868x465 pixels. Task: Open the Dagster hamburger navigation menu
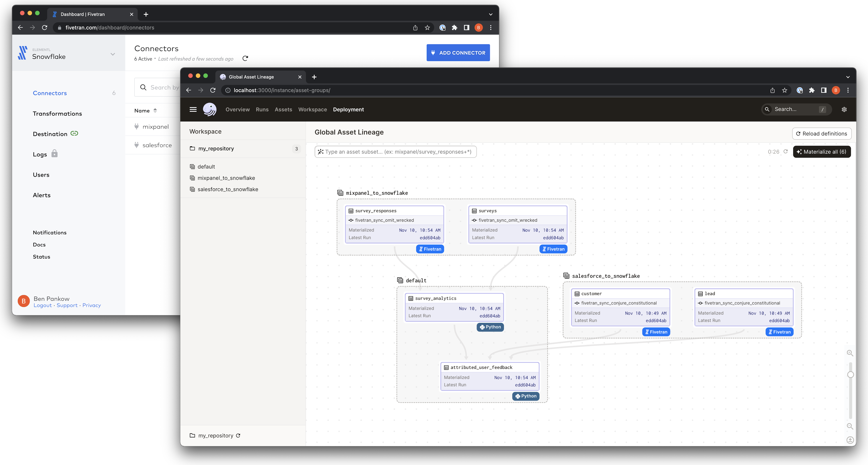point(193,109)
